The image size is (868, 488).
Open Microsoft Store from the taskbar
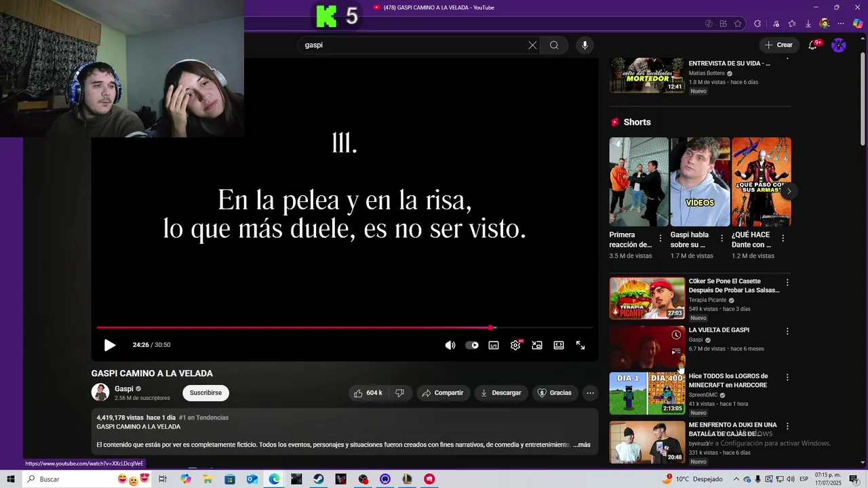coord(230,479)
